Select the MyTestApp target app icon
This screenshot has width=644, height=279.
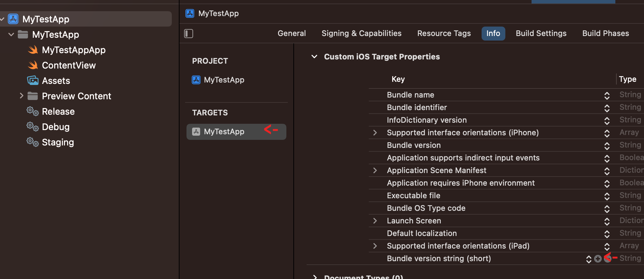(x=196, y=132)
